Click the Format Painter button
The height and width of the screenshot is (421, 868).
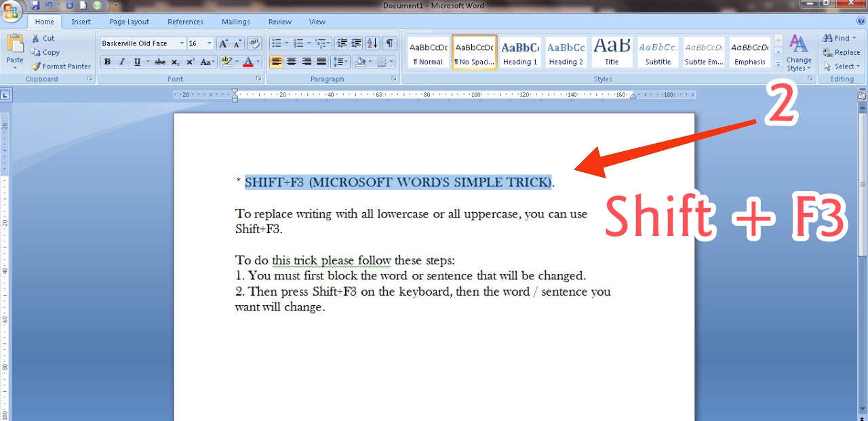click(x=61, y=66)
